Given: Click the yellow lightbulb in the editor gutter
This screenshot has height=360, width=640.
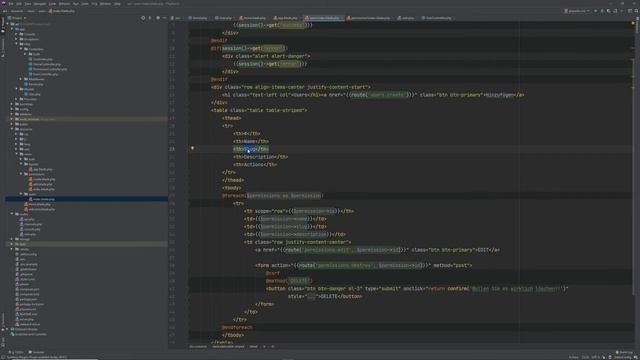Looking at the screenshot, I should 193,148.
